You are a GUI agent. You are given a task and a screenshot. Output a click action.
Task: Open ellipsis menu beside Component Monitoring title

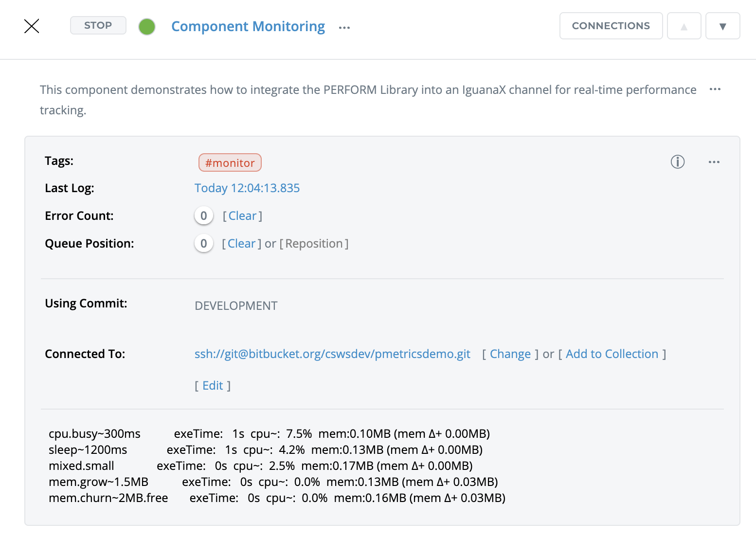tap(344, 28)
